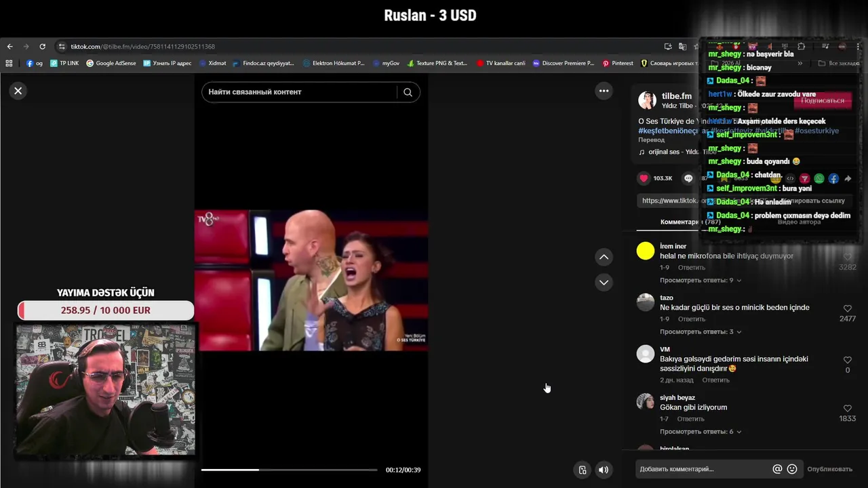
Task: Open #osesturkiye hashtag
Action: 816,131
